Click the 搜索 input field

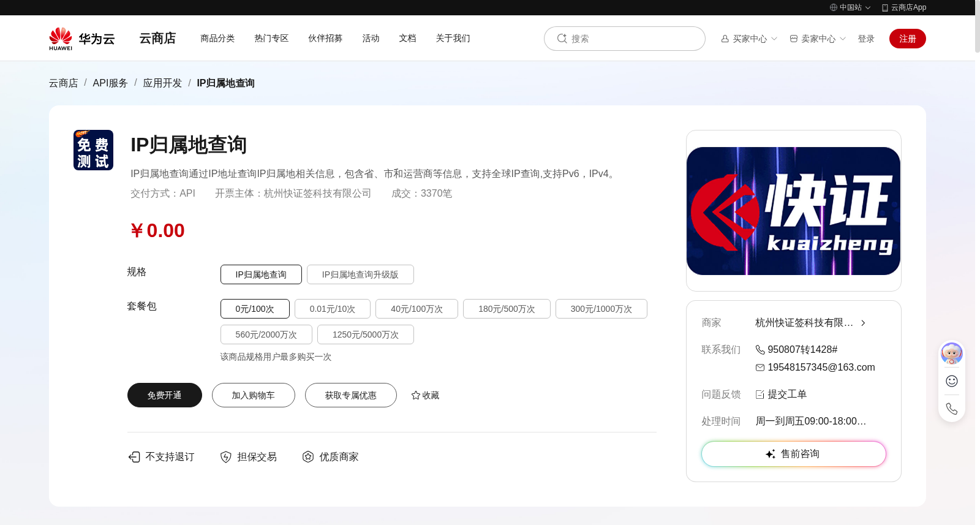tap(625, 39)
